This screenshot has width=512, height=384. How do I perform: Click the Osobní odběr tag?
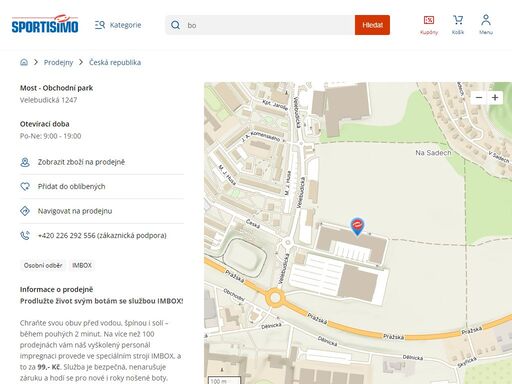43,266
